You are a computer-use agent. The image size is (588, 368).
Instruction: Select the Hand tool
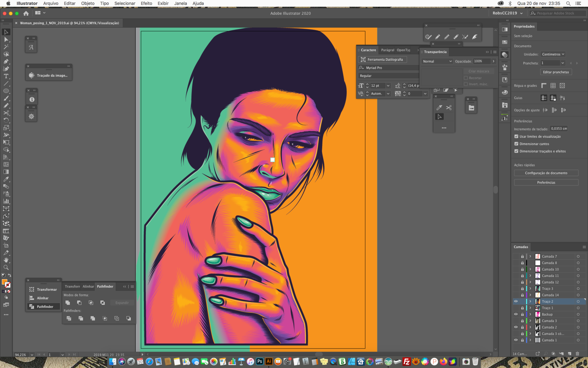point(6,260)
